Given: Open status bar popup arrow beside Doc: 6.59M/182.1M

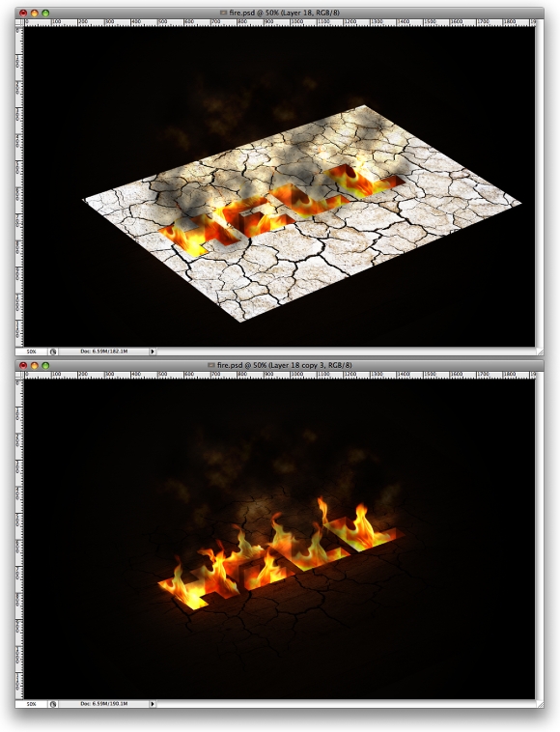Looking at the screenshot, I should point(153,352).
